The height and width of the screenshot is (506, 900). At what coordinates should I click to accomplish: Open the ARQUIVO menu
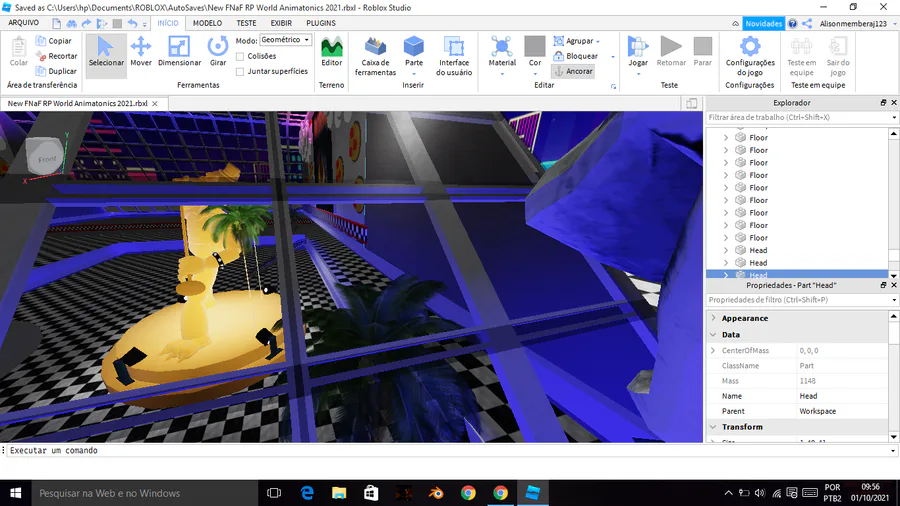click(x=24, y=23)
